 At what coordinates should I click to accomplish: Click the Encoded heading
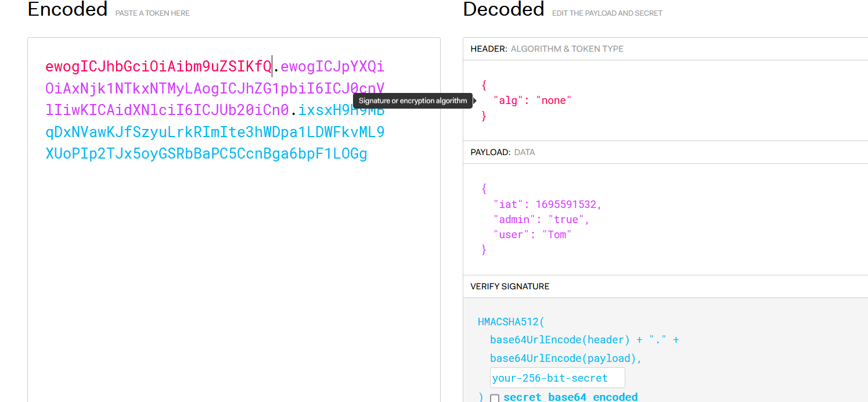pyautogui.click(x=67, y=9)
